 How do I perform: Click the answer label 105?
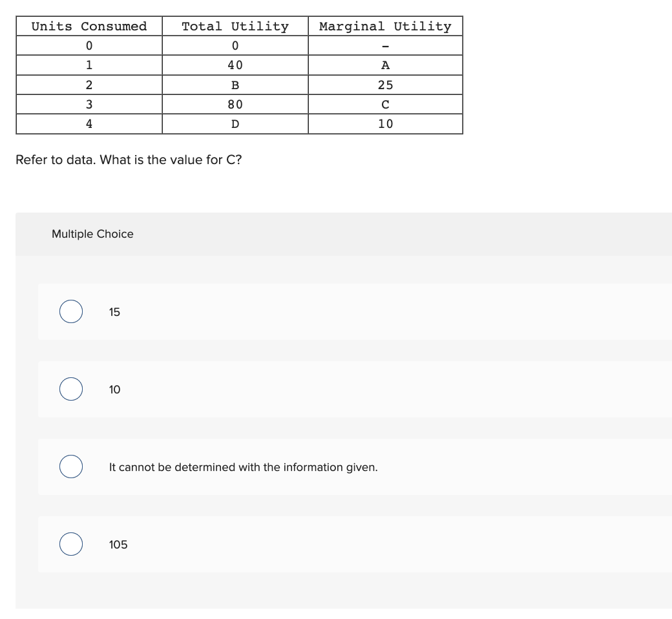118,544
